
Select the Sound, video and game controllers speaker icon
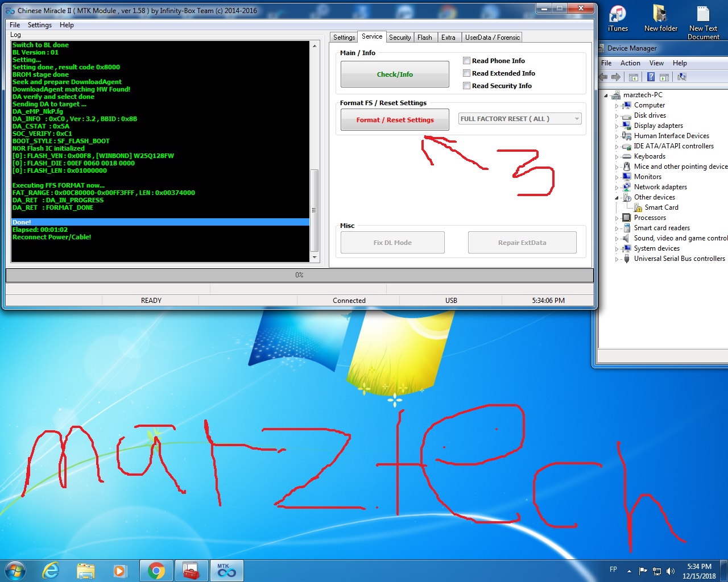pyautogui.click(x=627, y=238)
